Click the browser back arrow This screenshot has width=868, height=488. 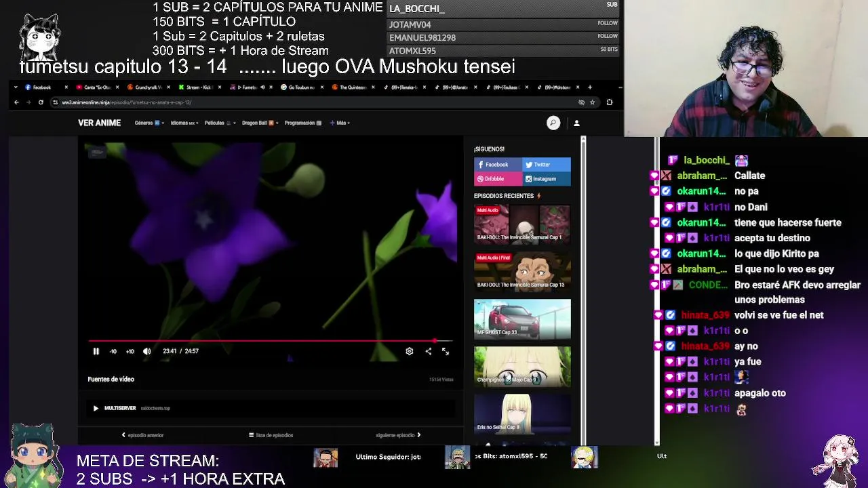(x=16, y=102)
